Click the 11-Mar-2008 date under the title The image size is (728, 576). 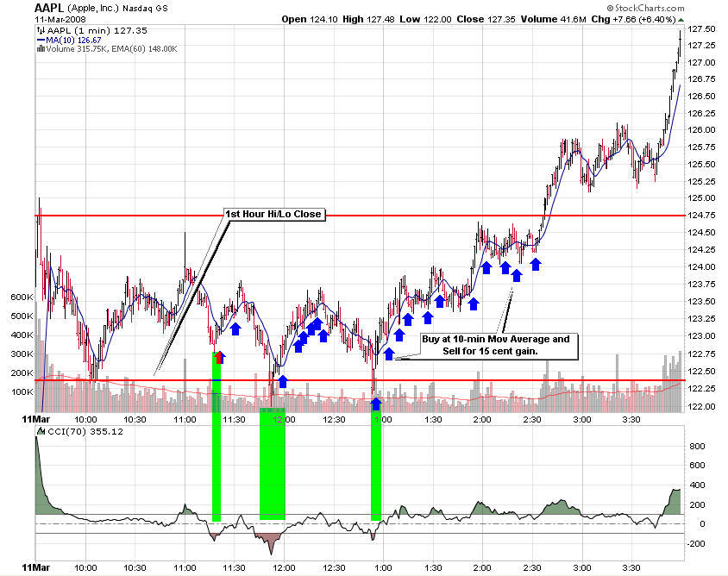pyautogui.click(x=60, y=19)
